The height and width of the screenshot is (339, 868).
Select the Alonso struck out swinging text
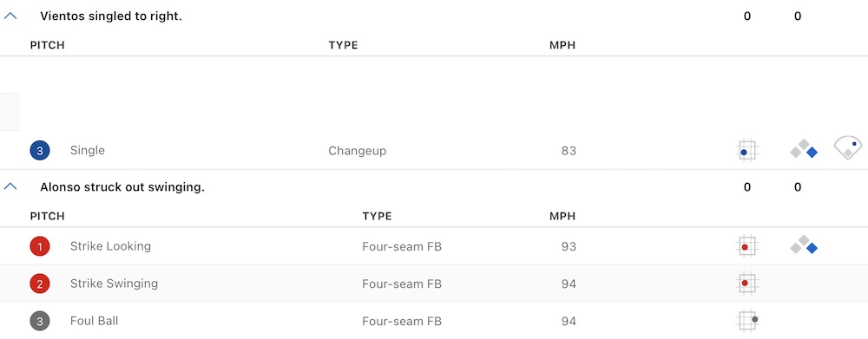pos(122,187)
